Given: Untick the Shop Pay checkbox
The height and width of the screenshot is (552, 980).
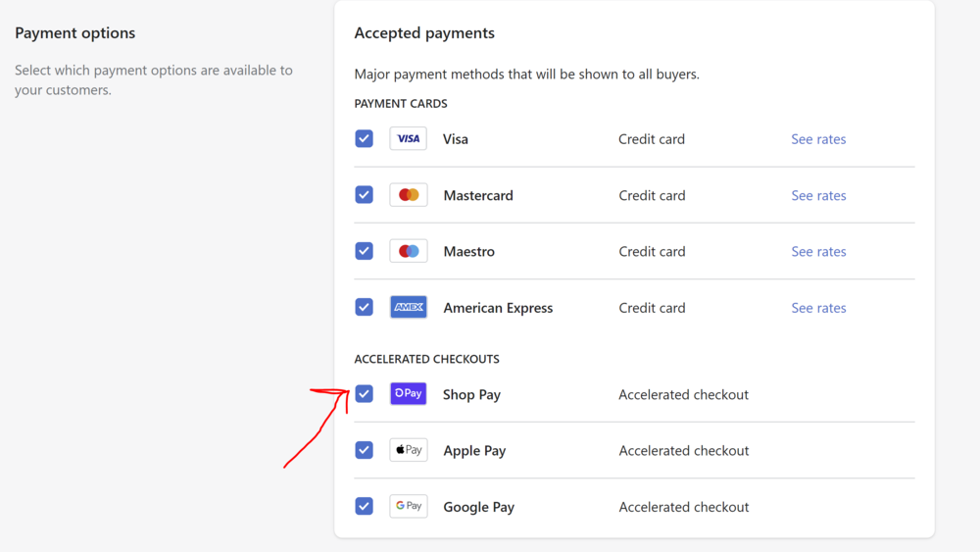Looking at the screenshot, I should pyautogui.click(x=364, y=394).
